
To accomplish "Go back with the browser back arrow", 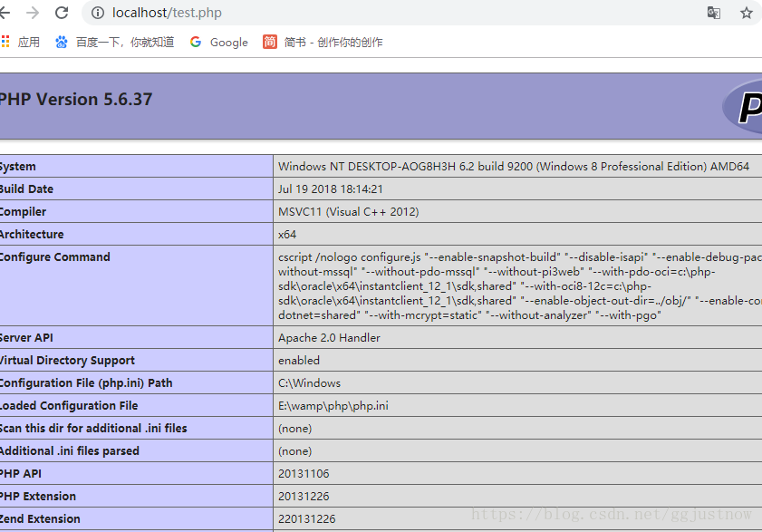I will click(x=4, y=13).
